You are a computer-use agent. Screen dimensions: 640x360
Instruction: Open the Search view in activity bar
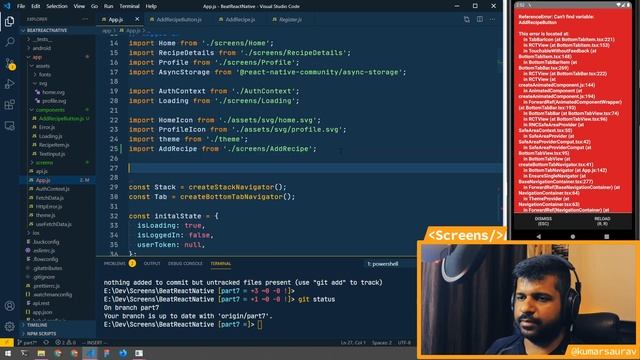click(x=9, y=42)
